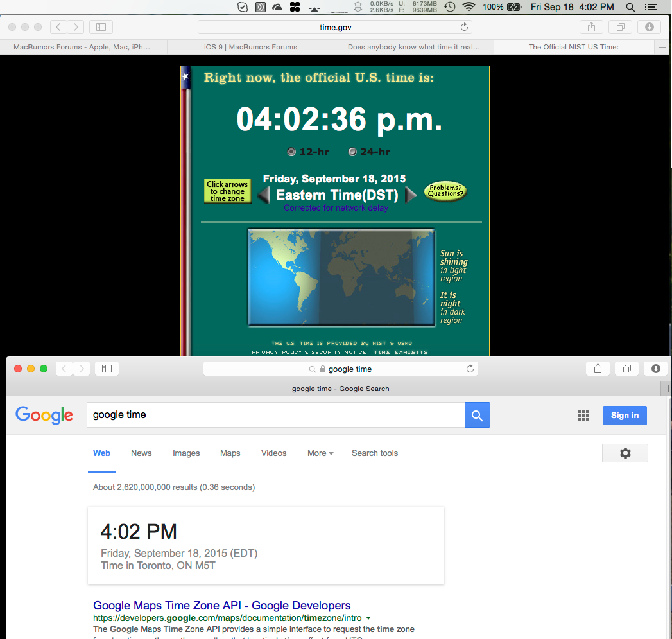The height and width of the screenshot is (639, 672).
Task: Select The Official NIST US Time tab
Action: 574,47
